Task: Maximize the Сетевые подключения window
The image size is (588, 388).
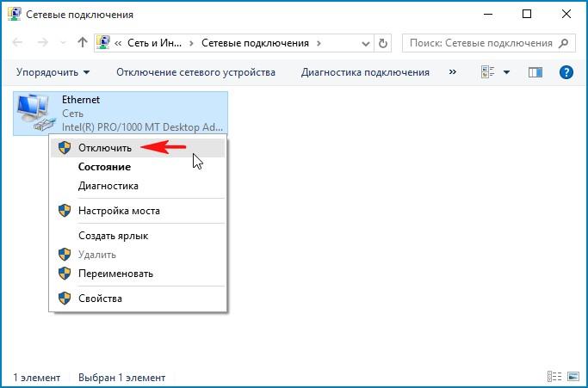Action: coord(527,15)
